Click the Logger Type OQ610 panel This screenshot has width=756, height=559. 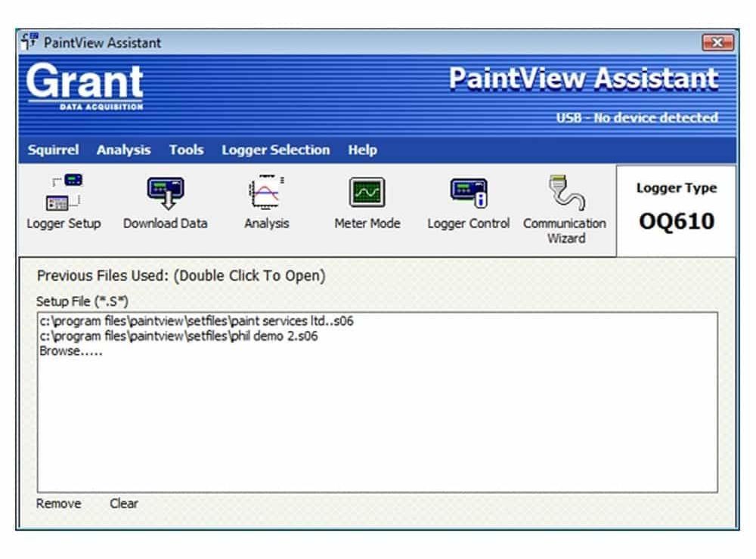coord(676,204)
